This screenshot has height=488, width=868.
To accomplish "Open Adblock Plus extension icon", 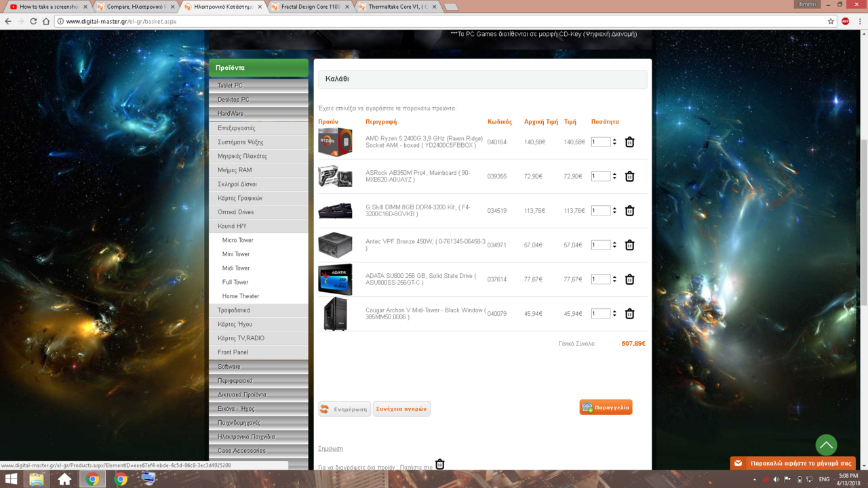I will click(x=846, y=21).
